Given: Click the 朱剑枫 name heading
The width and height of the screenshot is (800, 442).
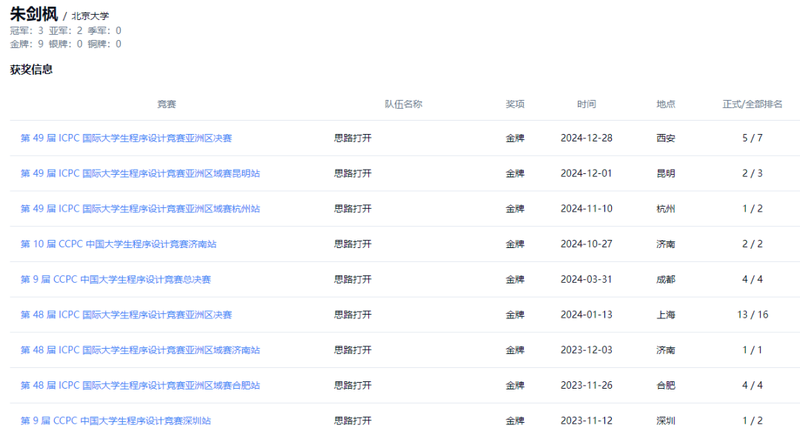Looking at the screenshot, I should point(33,14).
